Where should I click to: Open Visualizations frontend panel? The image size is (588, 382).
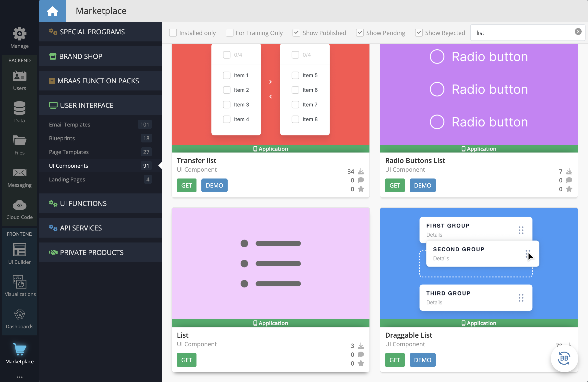19,285
